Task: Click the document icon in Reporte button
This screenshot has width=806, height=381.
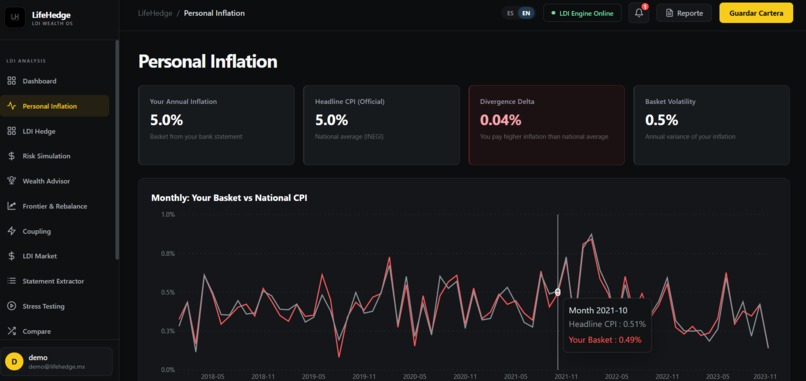Action: [669, 13]
